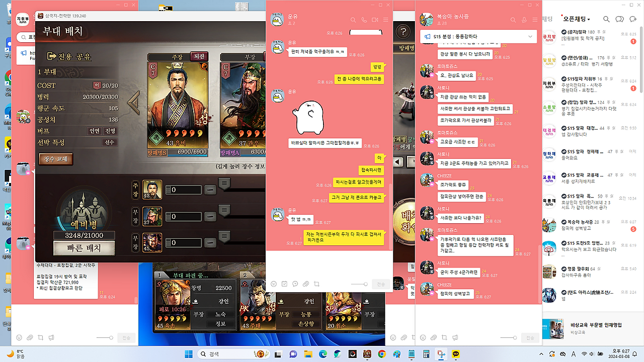Click 비상교육 부문별 인재영입 ad banner
Image resolution: width=644 pixels, height=362 pixels.
(593, 329)
